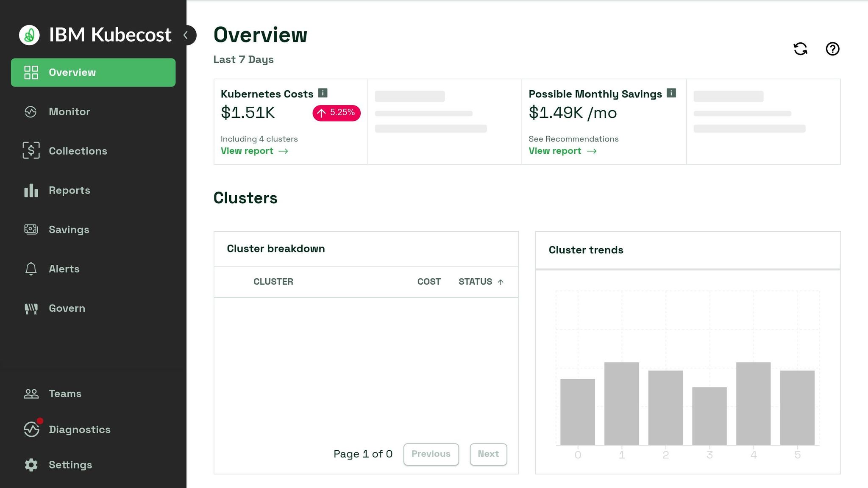Click the IBM Kubecost logo icon
Screen dimensions: 868x488
(29, 35)
